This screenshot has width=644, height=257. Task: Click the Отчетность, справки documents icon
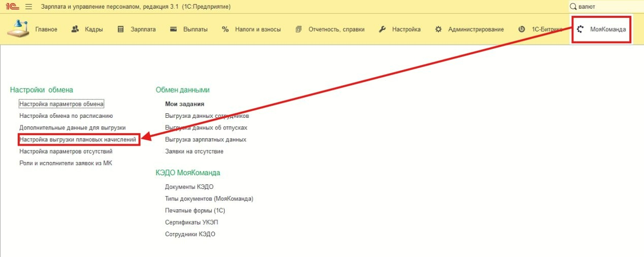pyautogui.click(x=298, y=29)
